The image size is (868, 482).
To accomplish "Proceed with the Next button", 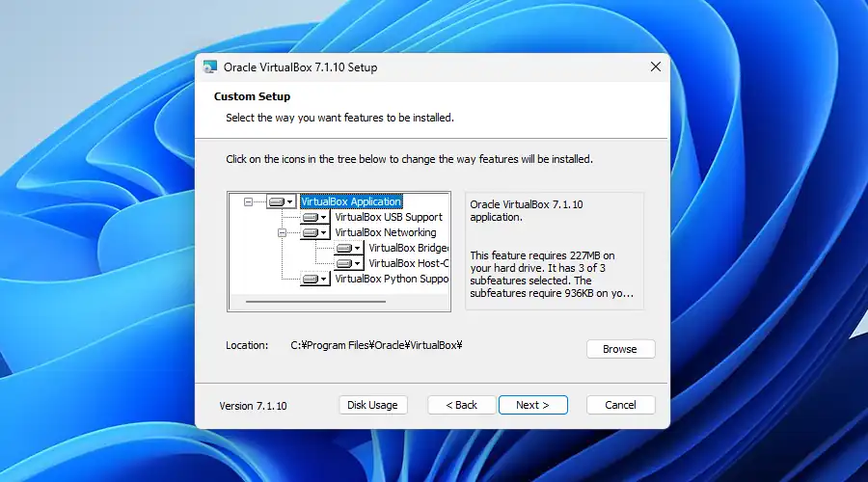I will click(x=532, y=405).
